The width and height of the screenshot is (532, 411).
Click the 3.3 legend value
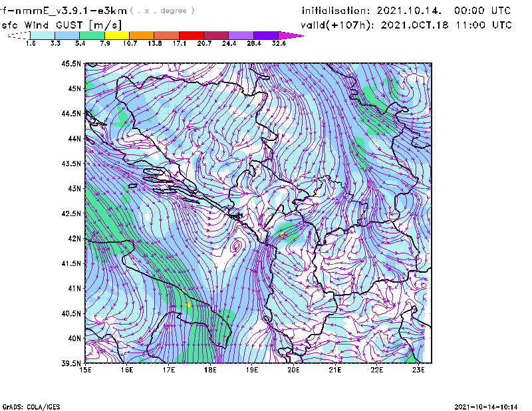click(55, 43)
